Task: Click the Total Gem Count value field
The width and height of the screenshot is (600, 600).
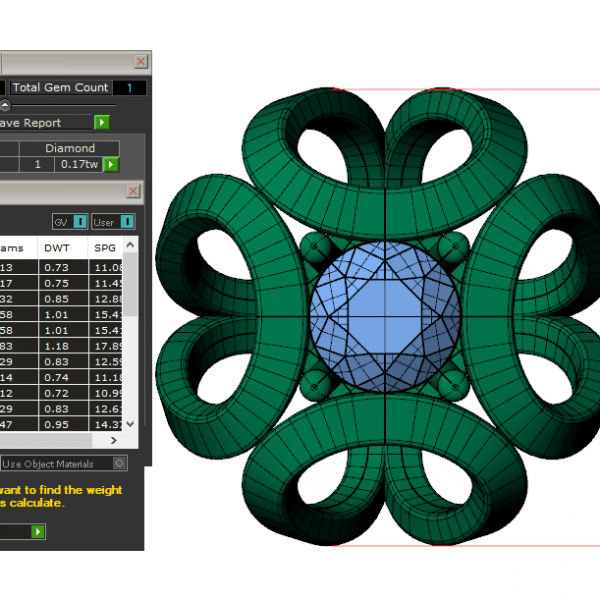Action: (x=129, y=88)
